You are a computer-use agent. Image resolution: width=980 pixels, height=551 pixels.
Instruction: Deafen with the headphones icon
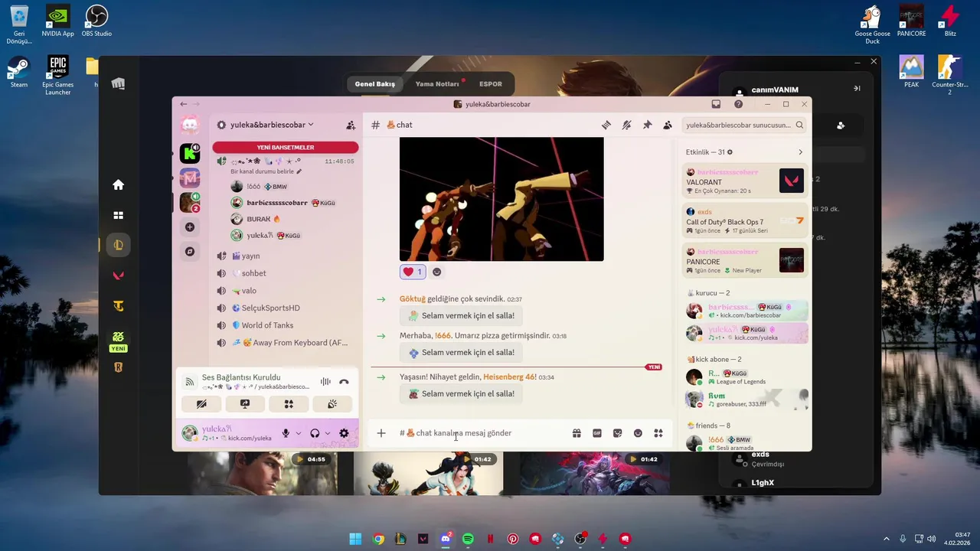315,433
